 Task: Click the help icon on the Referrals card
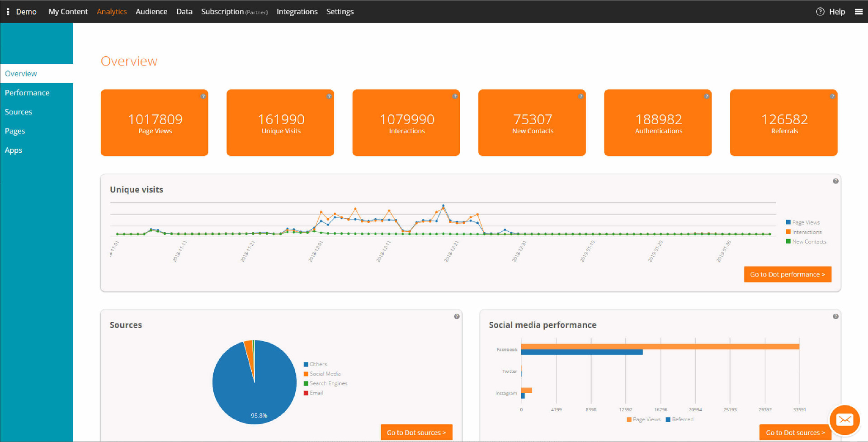tap(832, 96)
